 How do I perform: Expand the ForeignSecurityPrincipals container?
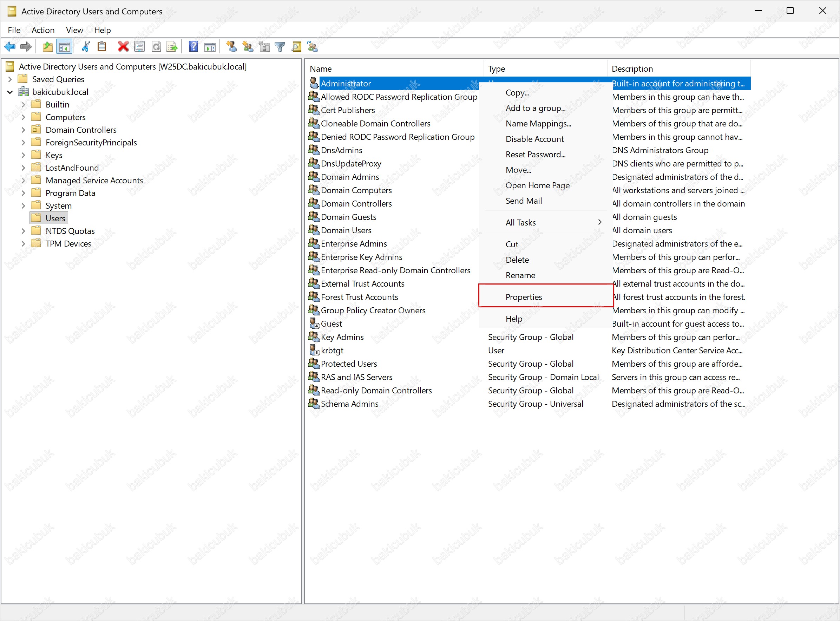[x=23, y=143]
